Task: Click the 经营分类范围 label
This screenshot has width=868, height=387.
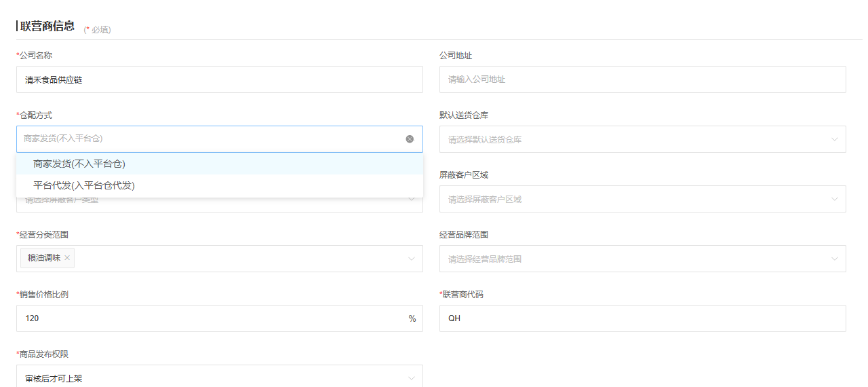Action: pyautogui.click(x=42, y=235)
